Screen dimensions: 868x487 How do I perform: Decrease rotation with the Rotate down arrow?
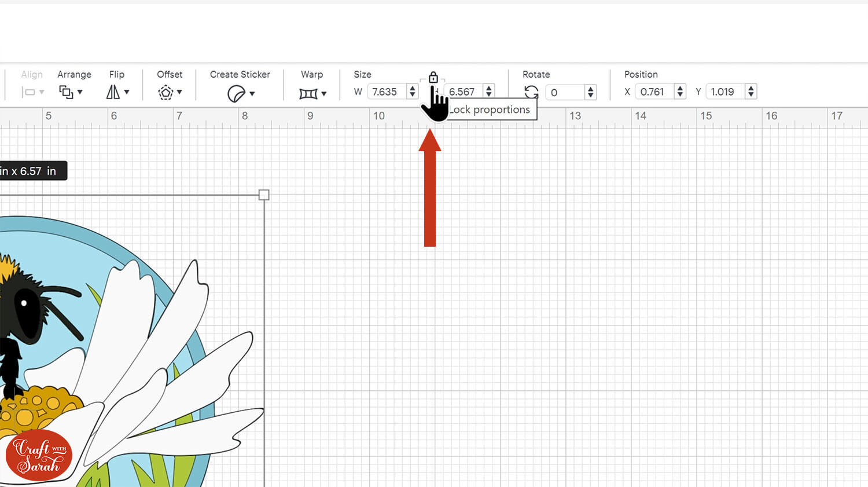tap(590, 96)
